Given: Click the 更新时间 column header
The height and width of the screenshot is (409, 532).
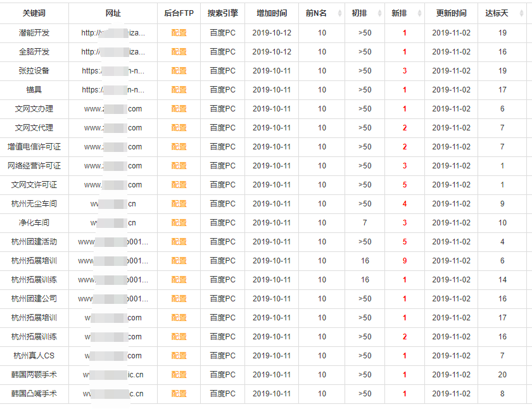Looking at the screenshot, I should [451, 13].
